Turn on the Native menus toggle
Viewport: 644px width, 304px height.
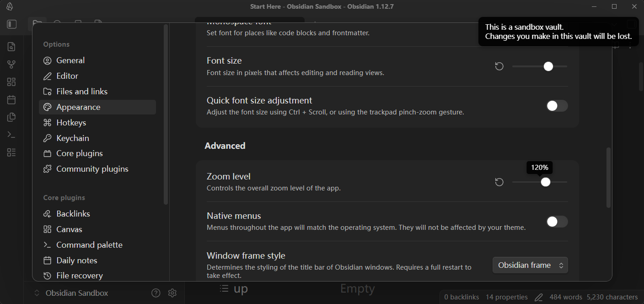click(x=557, y=222)
